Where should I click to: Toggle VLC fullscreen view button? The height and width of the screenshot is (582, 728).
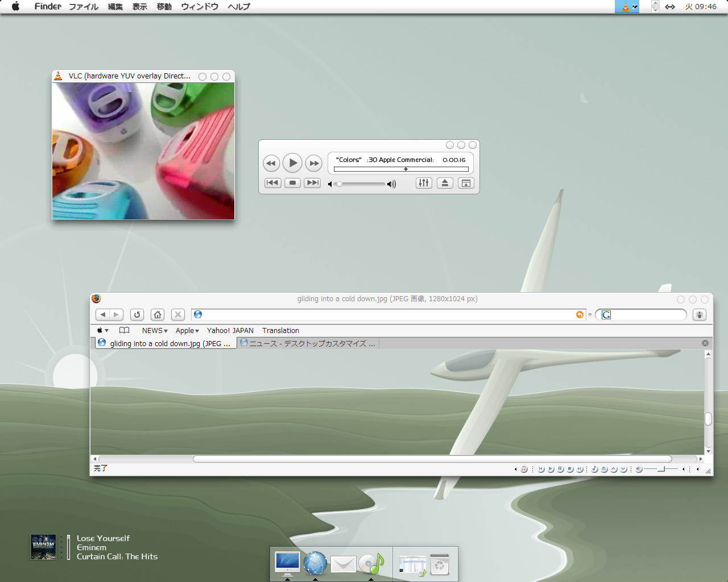tap(466, 183)
